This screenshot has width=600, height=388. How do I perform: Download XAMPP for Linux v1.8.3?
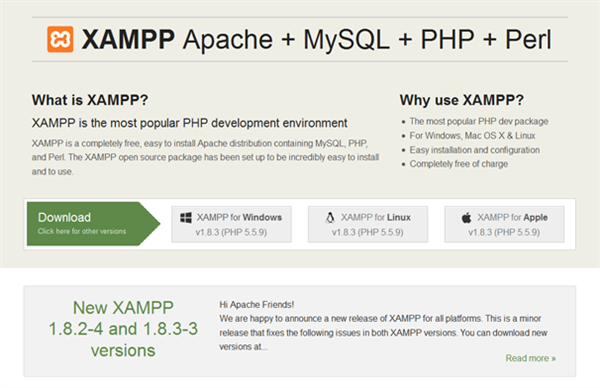pyautogui.click(x=368, y=224)
